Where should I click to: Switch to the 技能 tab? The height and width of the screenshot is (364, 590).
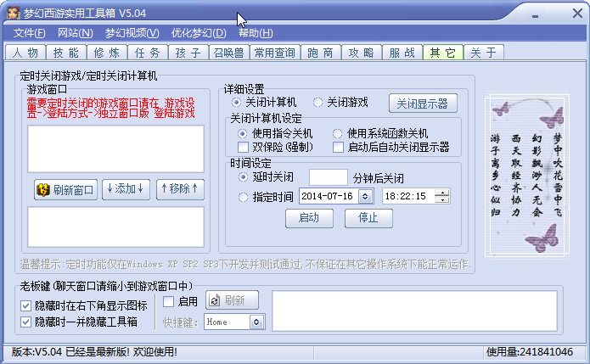click(x=66, y=53)
